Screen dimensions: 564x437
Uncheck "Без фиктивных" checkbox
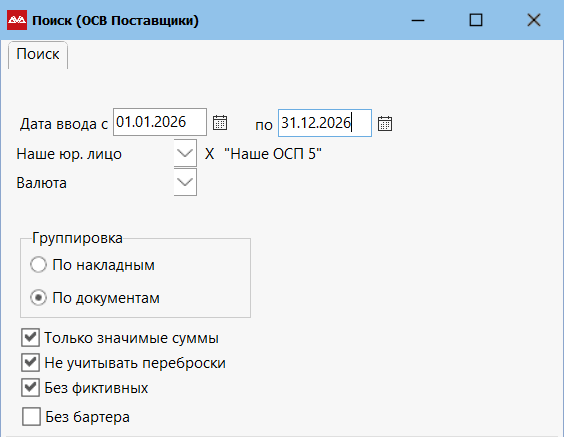[30, 387]
